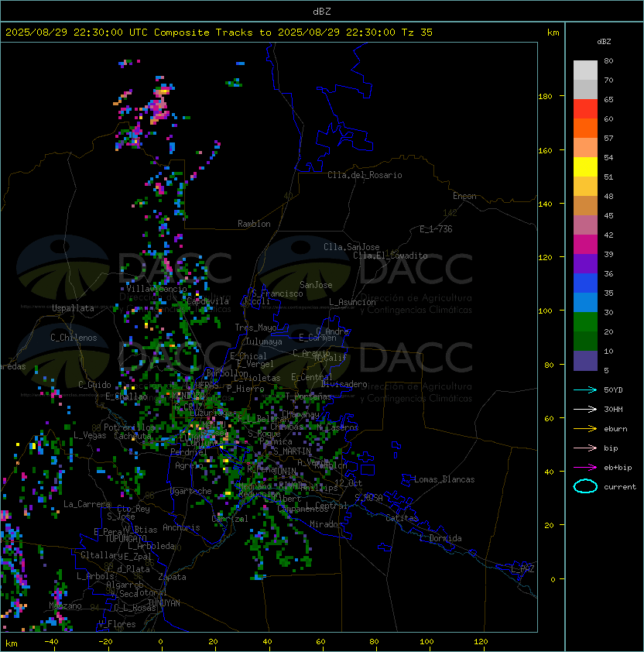This screenshot has width=644, height=652.
Task: Click the 'Lomas_Blancas' map label
Action: (444, 479)
